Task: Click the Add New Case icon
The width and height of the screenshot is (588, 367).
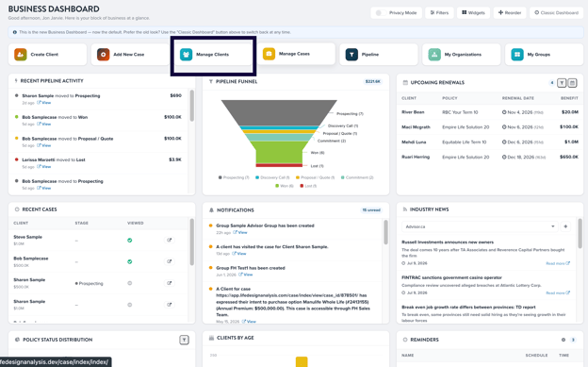Action: coord(103,55)
